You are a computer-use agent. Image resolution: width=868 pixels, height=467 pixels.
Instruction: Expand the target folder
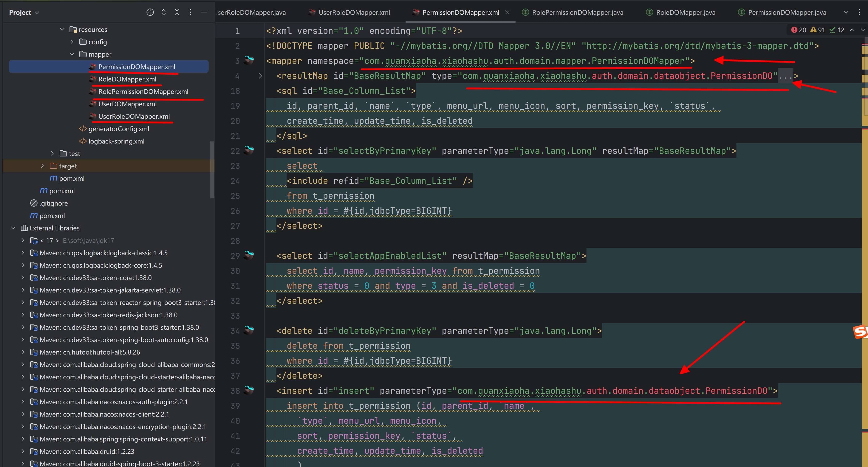42,166
